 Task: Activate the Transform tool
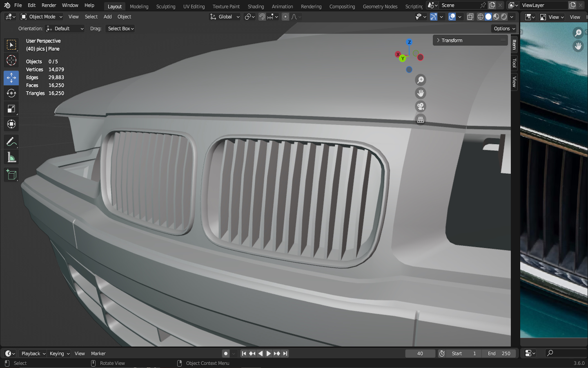[x=11, y=124]
